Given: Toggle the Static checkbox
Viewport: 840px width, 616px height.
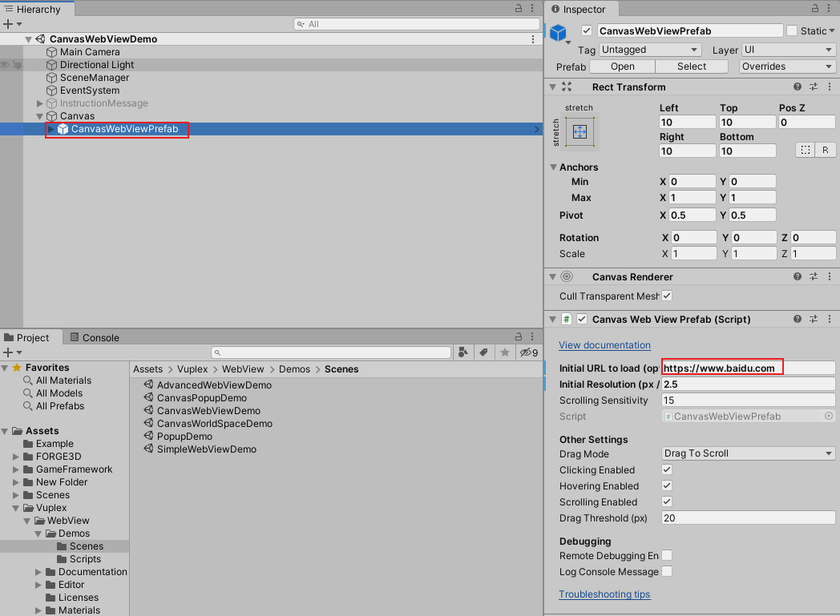Looking at the screenshot, I should tap(792, 30).
